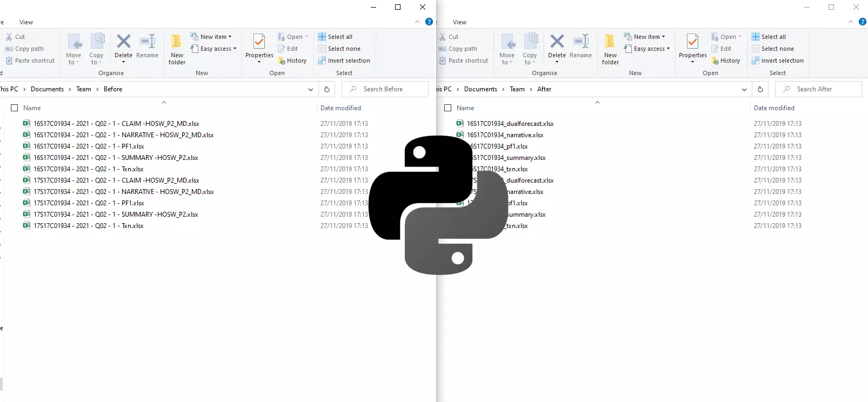Click Select all in the Before window

pos(335,37)
